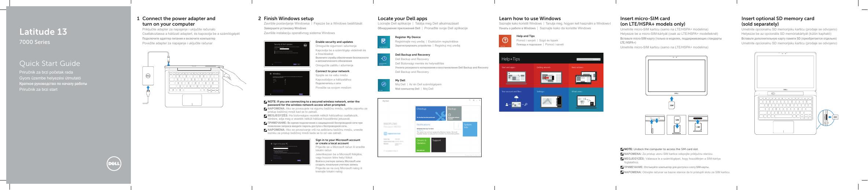Open the Checkup tile in My Dell

430,113
